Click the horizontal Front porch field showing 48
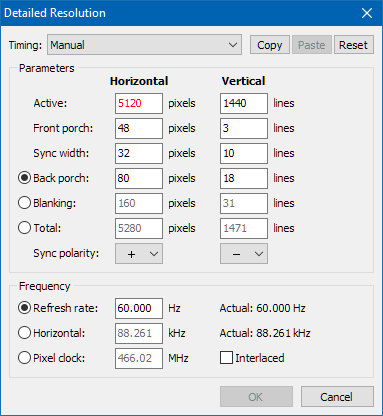383x416 pixels. (x=139, y=128)
